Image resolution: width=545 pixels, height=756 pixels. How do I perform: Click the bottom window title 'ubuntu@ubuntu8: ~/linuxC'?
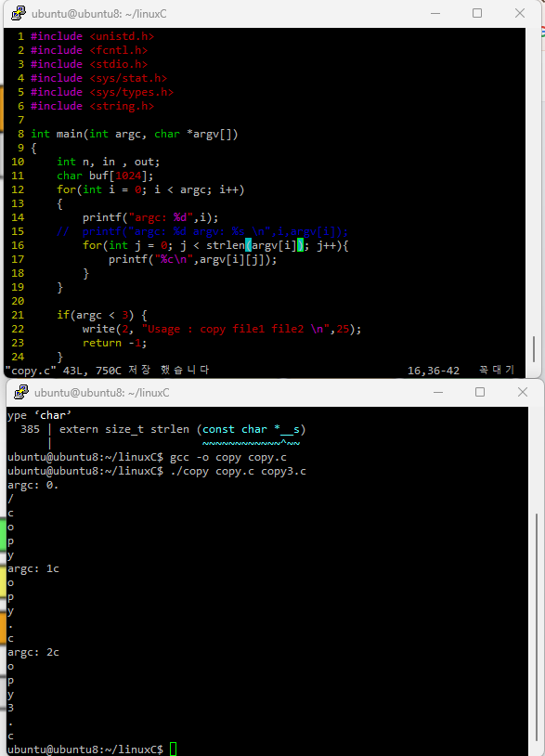tap(102, 393)
